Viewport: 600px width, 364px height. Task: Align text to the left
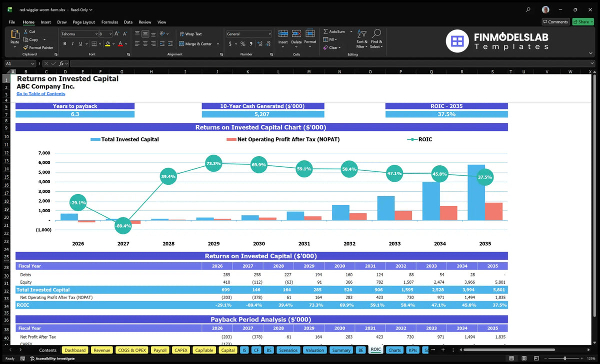pyautogui.click(x=137, y=44)
